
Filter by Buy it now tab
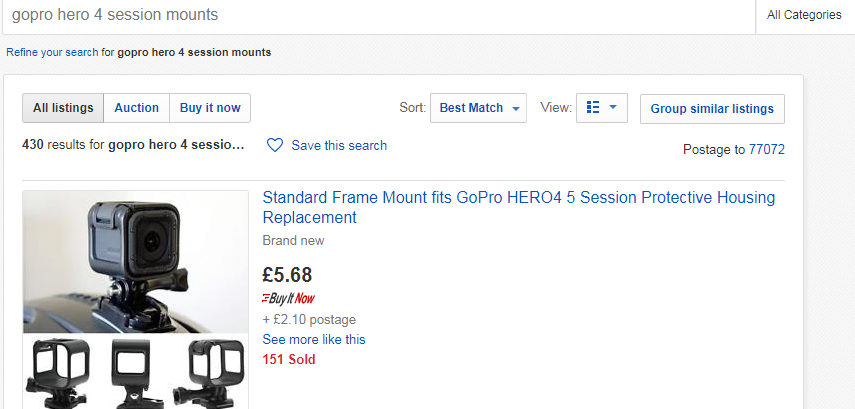[x=210, y=108]
